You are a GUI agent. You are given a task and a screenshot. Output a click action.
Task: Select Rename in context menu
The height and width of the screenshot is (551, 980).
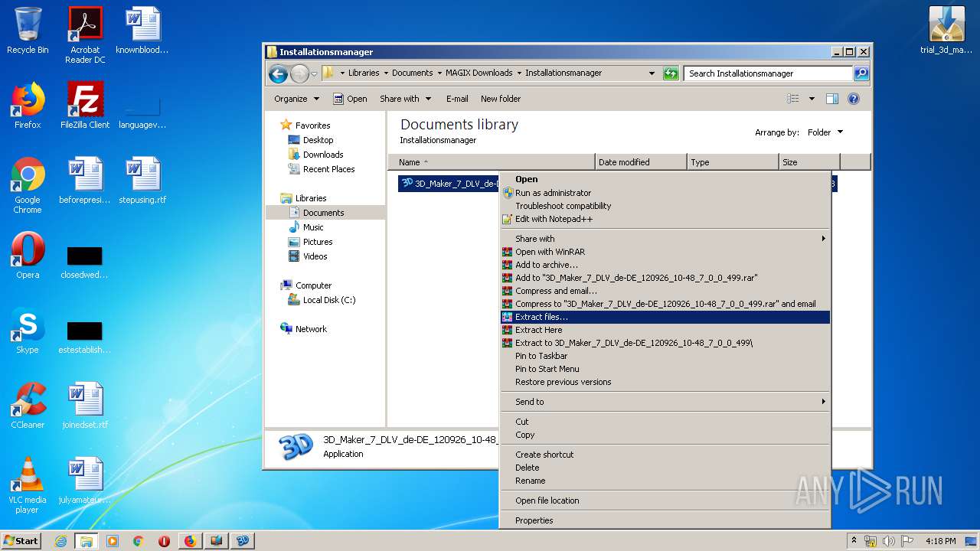click(x=665, y=481)
